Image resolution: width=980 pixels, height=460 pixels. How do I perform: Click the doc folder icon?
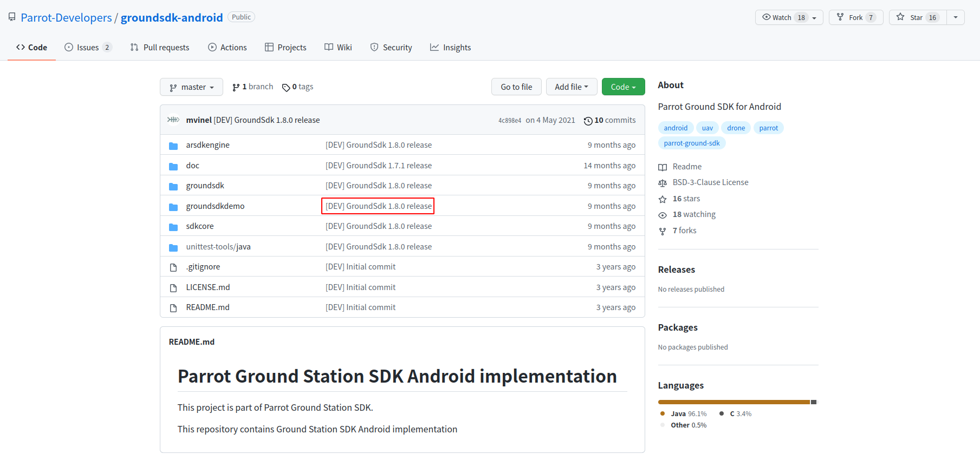[x=173, y=166]
